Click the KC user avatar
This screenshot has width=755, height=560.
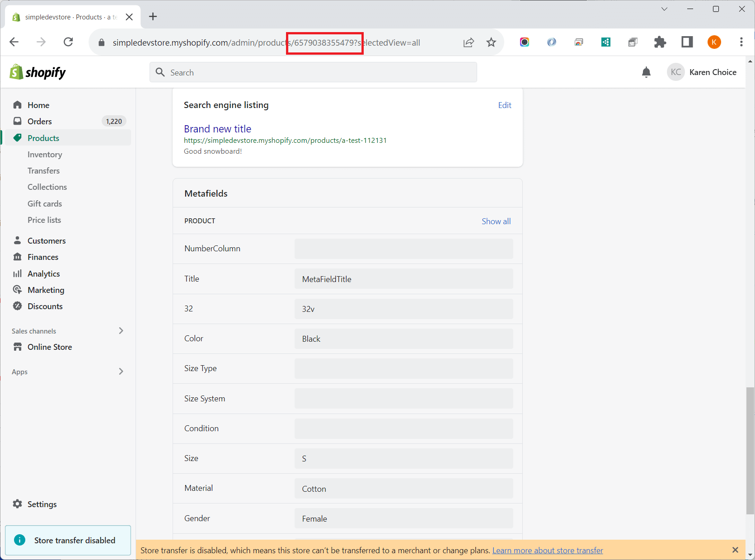675,72
